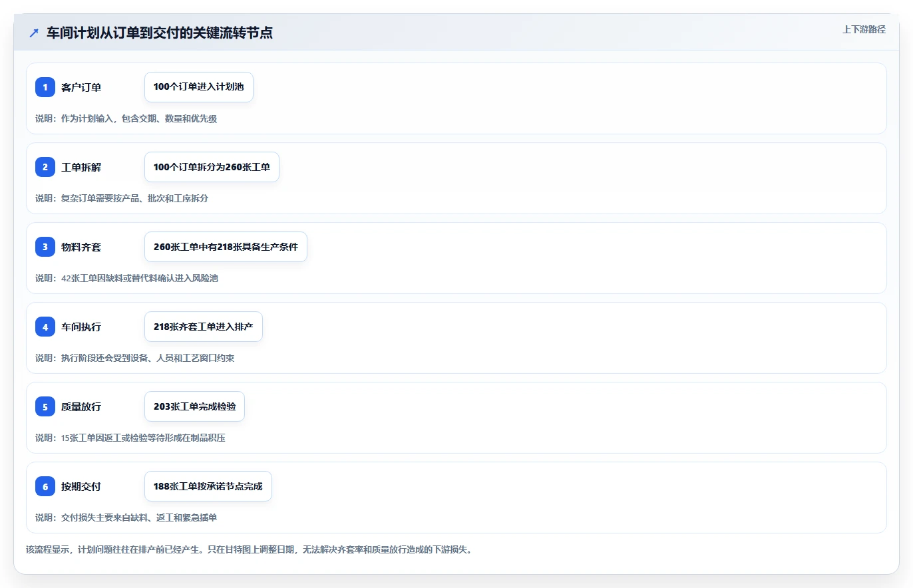Screen dimensions: 913x588
Task: Select the 188张工单按承诺节点完成 chip
Action: (x=208, y=486)
